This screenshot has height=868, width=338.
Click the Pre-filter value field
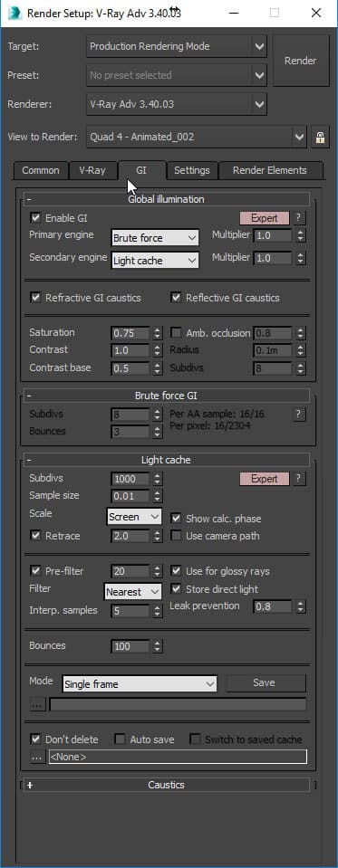tap(130, 571)
